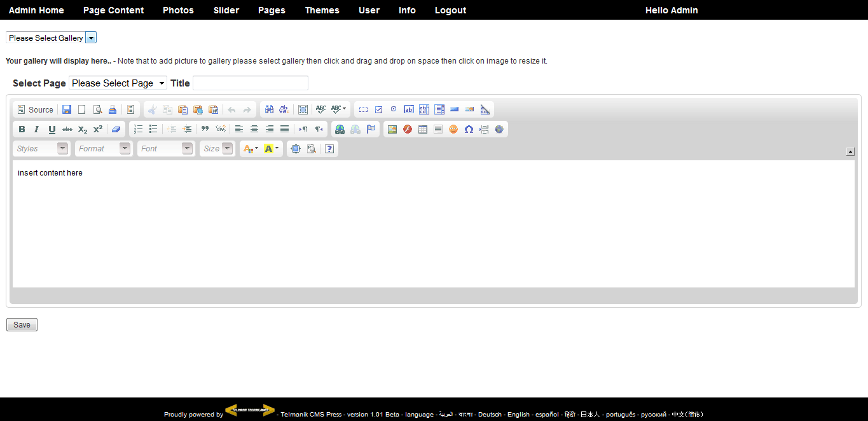The height and width of the screenshot is (421, 868).
Task: Open the yellow background color picker
Action: [x=272, y=149]
